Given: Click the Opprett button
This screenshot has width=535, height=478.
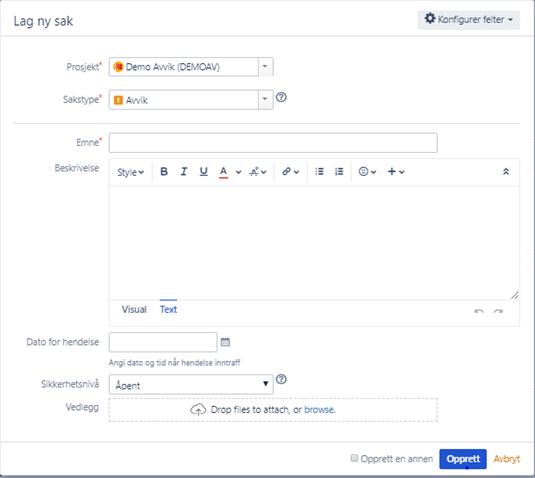Looking at the screenshot, I should coord(463,459).
